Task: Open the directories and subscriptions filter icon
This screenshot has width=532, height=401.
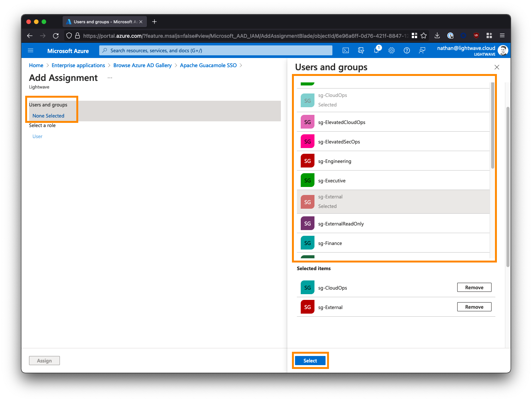Action: click(361, 50)
